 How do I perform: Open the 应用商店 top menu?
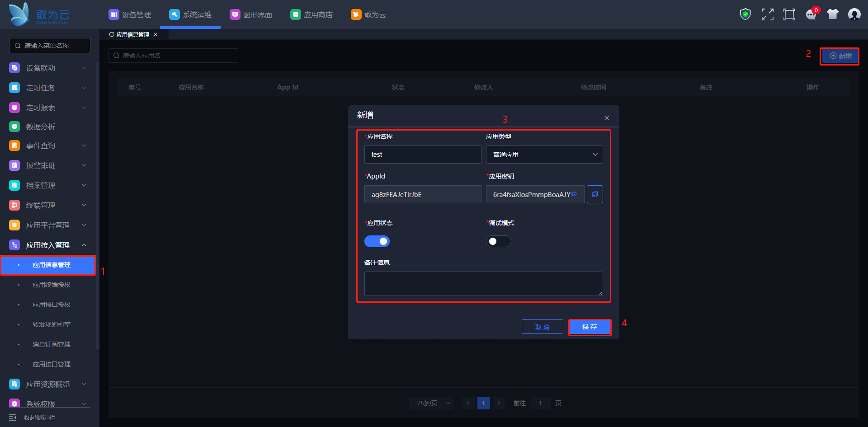(x=311, y=14)
